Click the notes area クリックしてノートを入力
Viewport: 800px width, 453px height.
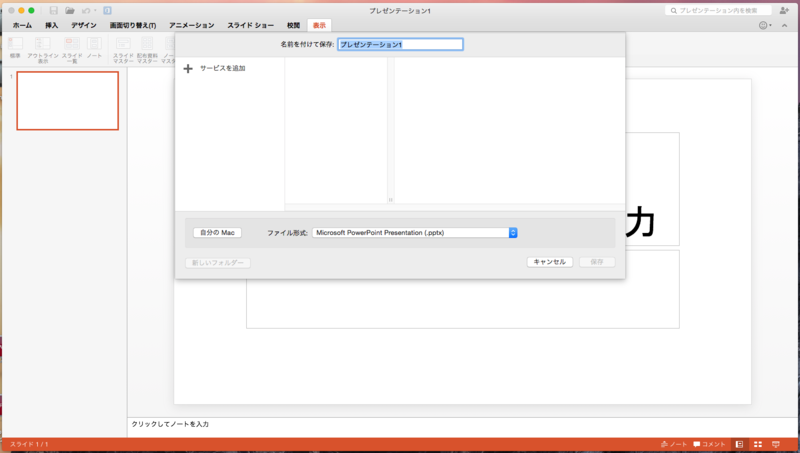click(170, 424)
